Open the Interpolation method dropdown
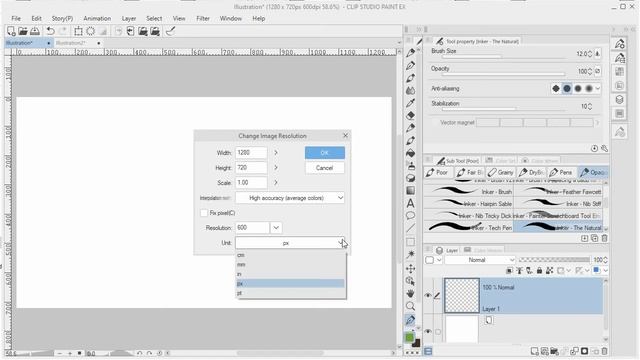This screenshot has width=640, height=360. 290,198
